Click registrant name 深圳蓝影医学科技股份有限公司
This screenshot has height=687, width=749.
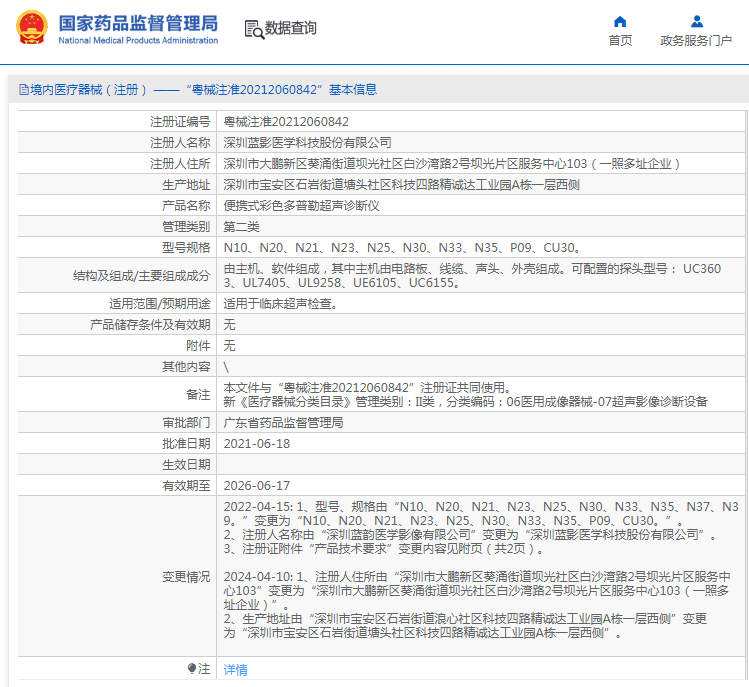pyautogui.click(x=307, y=142)
